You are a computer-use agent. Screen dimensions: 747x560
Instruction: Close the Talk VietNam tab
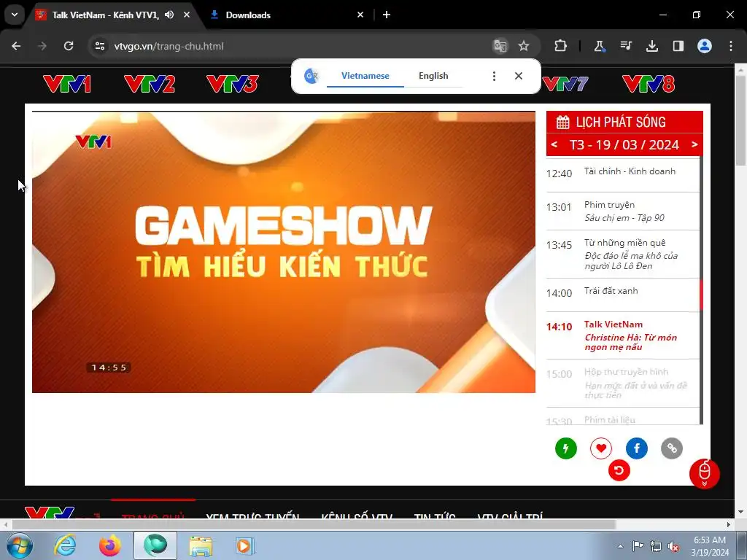(187, 15)
